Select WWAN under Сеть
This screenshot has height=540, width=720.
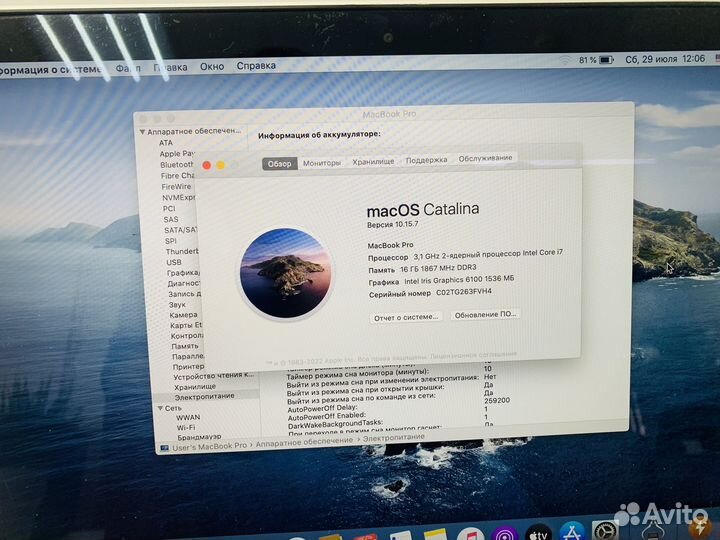click(x=188, y=417)
